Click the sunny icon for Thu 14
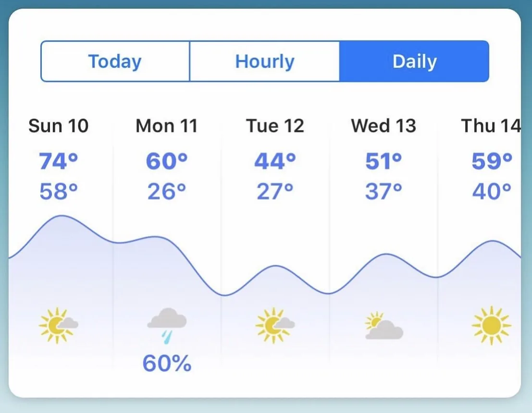The width and height of the screenshot is (532, 413). [x=492, y=326]
